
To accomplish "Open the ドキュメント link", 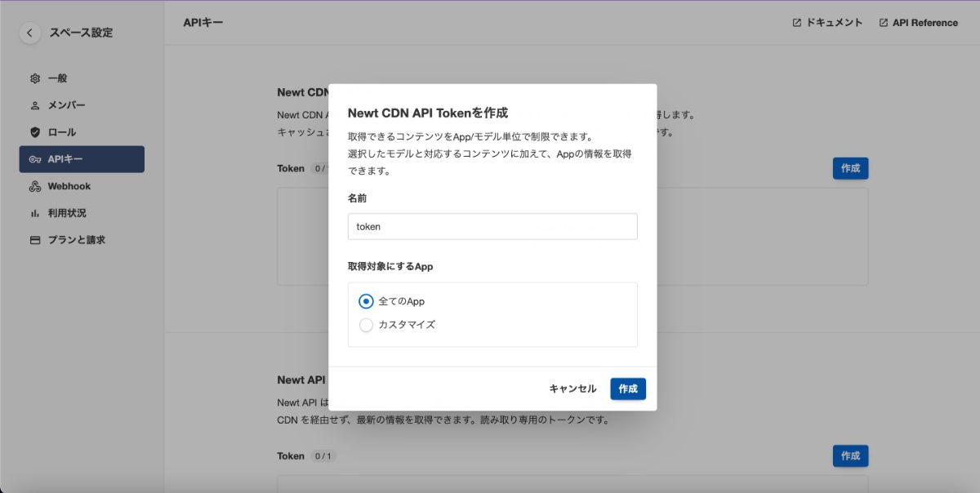I will 827,23.
